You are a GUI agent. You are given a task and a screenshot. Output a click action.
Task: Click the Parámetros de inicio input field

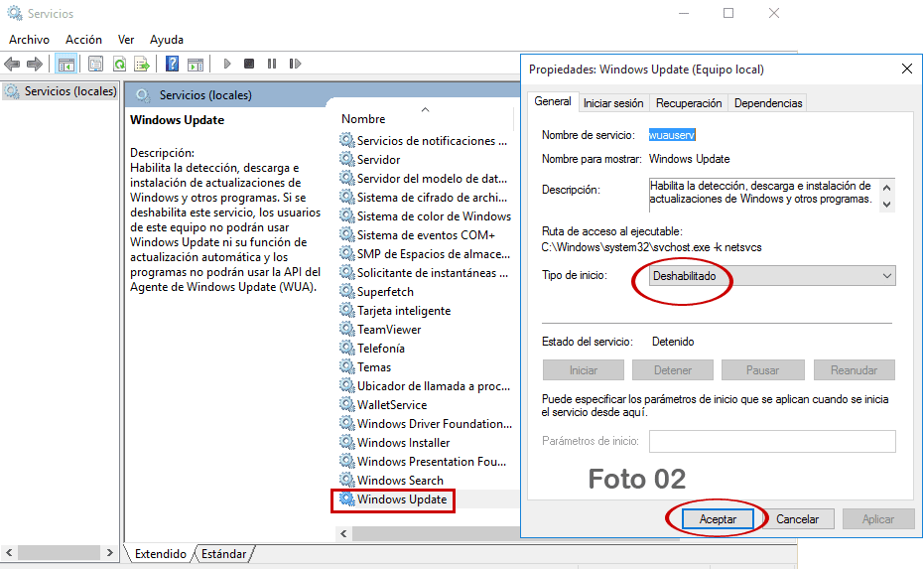[x=772, y=441]
